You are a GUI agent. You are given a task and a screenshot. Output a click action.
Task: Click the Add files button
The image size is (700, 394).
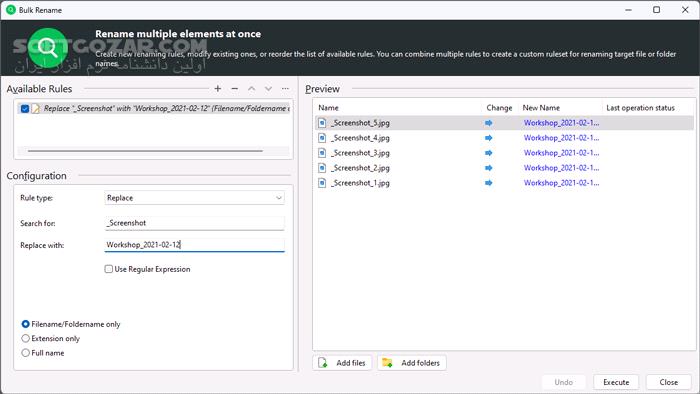343,363
